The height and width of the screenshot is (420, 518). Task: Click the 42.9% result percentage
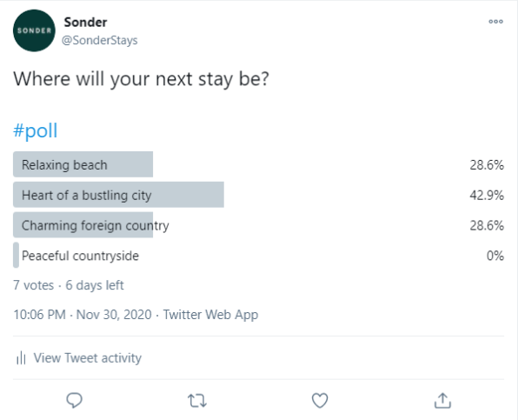(x=487, y=195)
